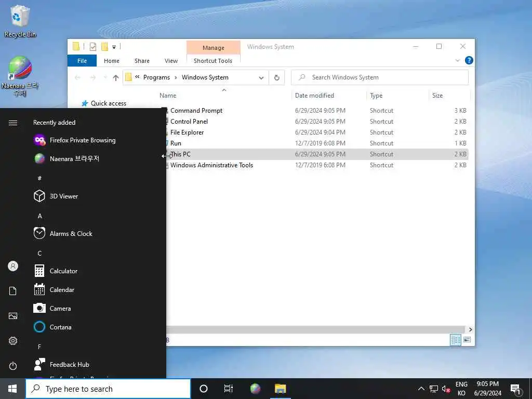Open Task View on taskbar

[229, 389]
